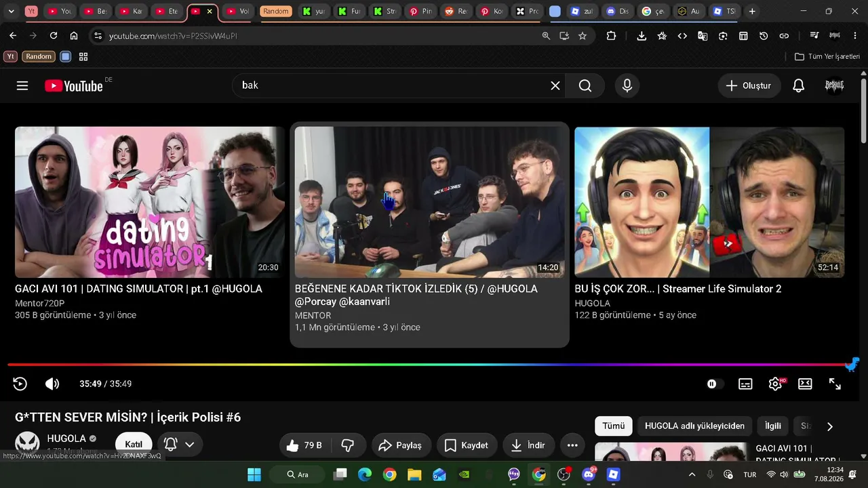The image size is (868, 488).
Task: Open YouTube notifications bell
Action: (x=799, y=85)
